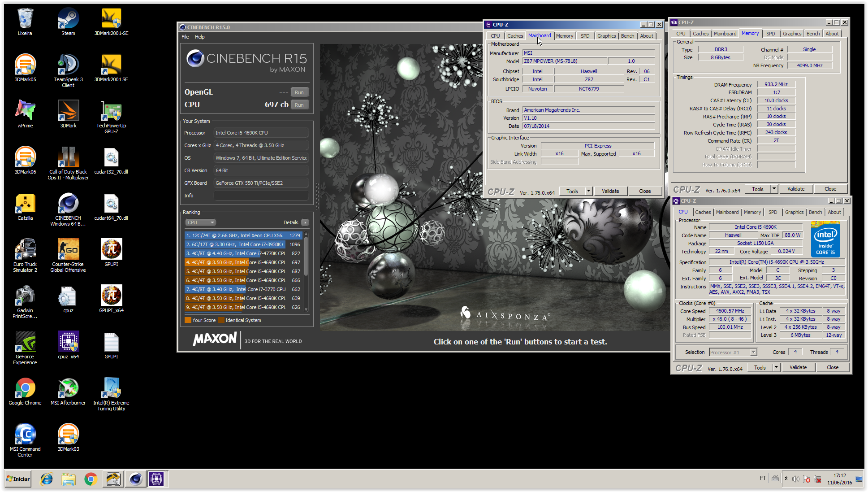
Task: Open About tab in Processor CPU-Z window
Action: [834, 212]
